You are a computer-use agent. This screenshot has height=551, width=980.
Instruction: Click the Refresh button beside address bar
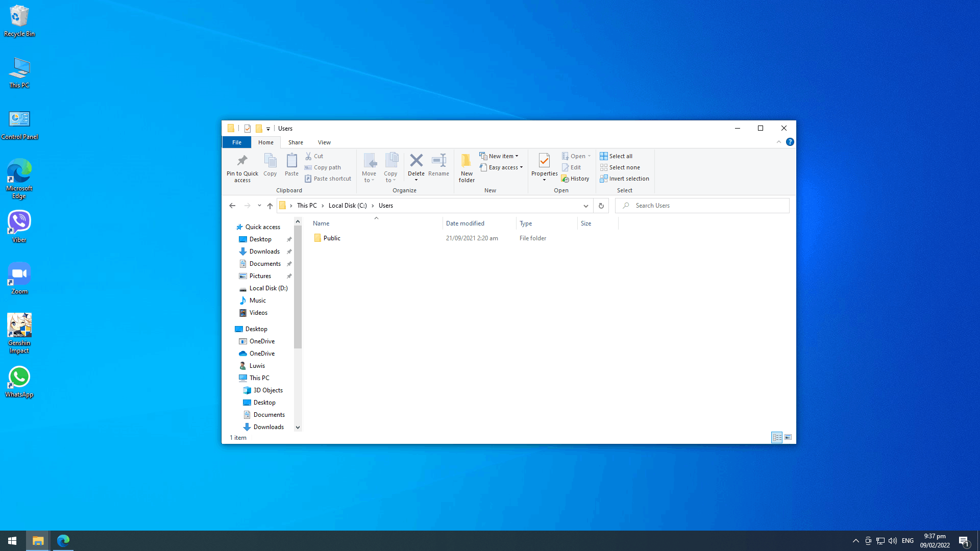601,206
